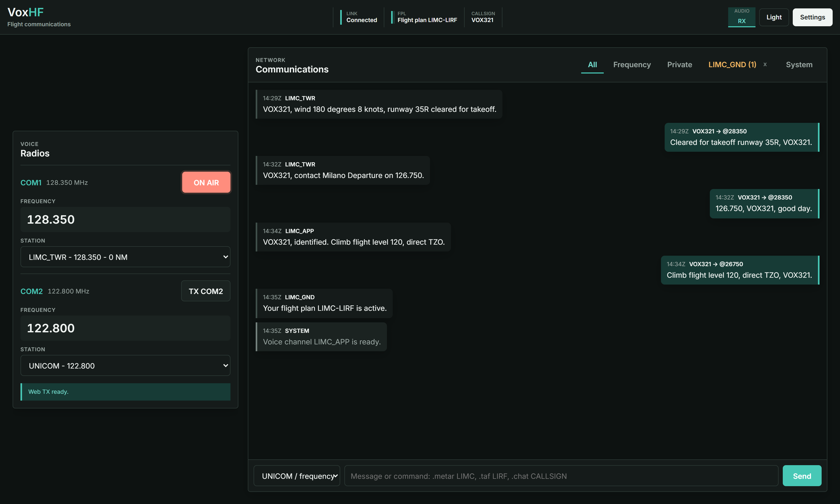The width and height of the screenshot is (840, 504).
Task: Open Settings
Action: [x=812, y=17]
